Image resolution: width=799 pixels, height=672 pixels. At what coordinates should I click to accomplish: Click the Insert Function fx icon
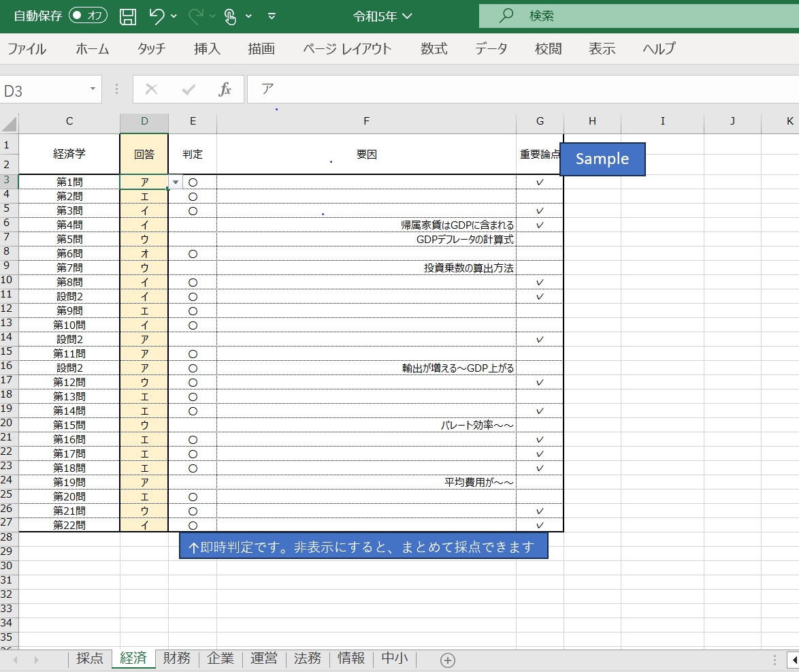point(225,90)
